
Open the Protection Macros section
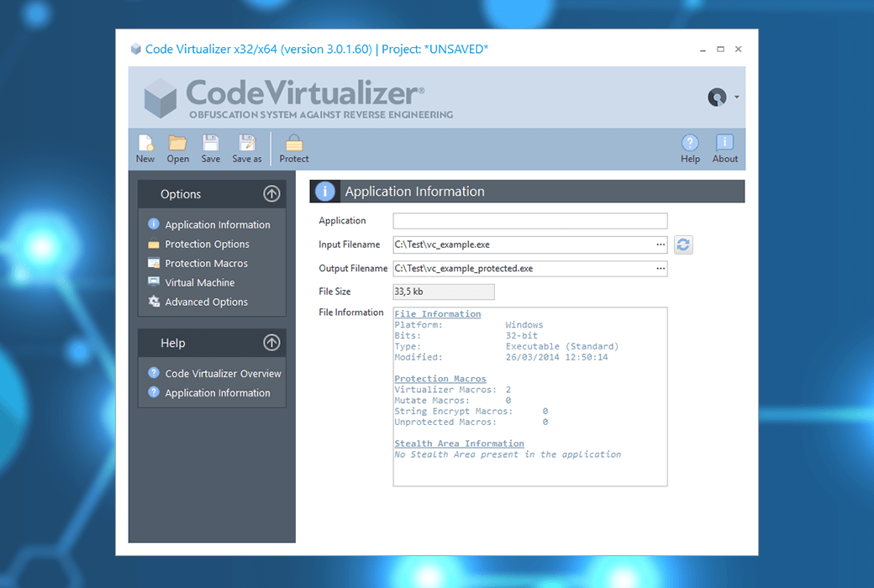[x=208, y=263]
